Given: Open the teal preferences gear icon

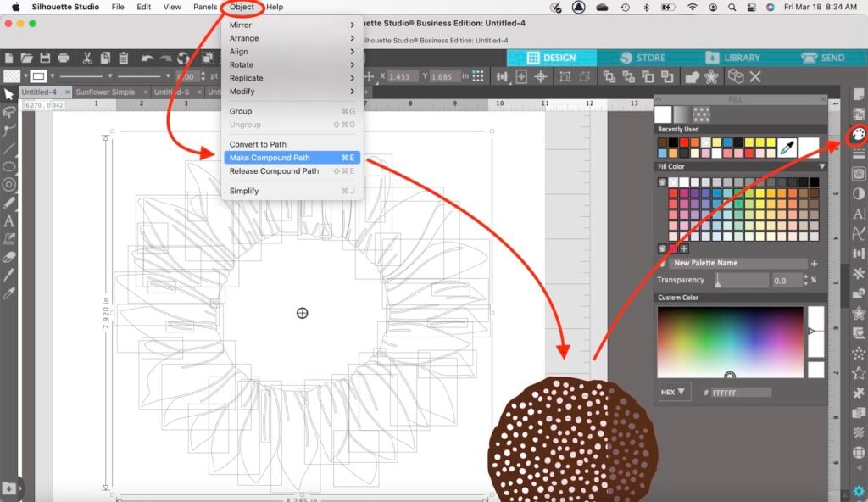Looking at the screenshot, I should point(859,491).
